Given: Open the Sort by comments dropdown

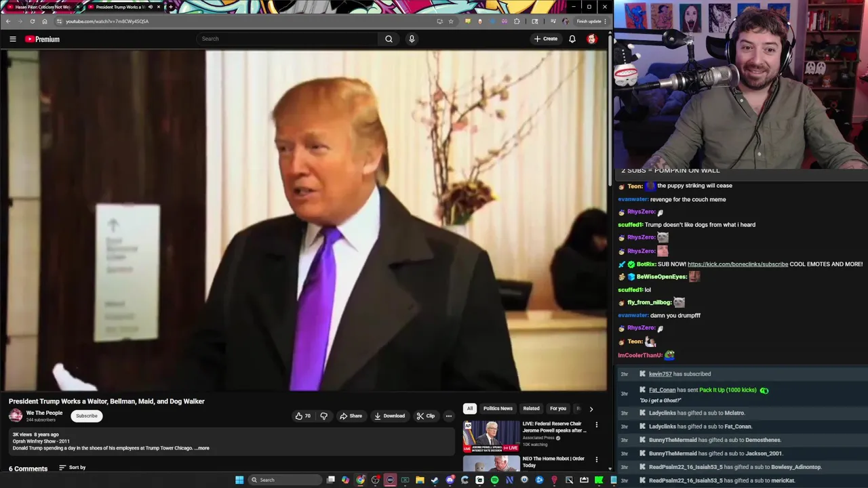Looking at the screenshot, I should pos(72,468).
